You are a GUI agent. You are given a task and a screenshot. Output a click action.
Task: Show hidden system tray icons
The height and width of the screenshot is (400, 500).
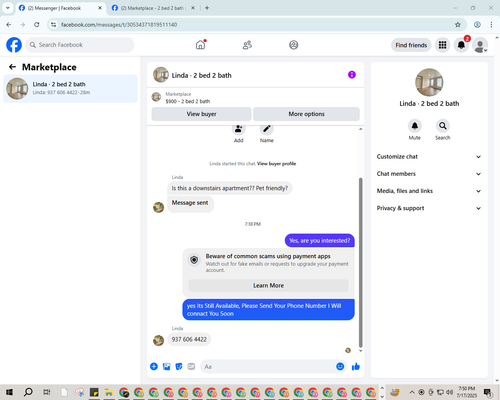(412, 392)
